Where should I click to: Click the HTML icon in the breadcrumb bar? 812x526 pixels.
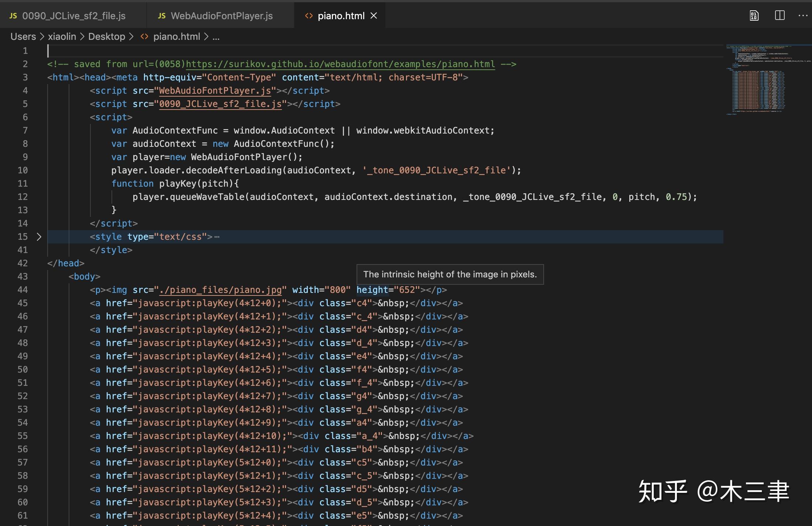[x=144, y=36]
